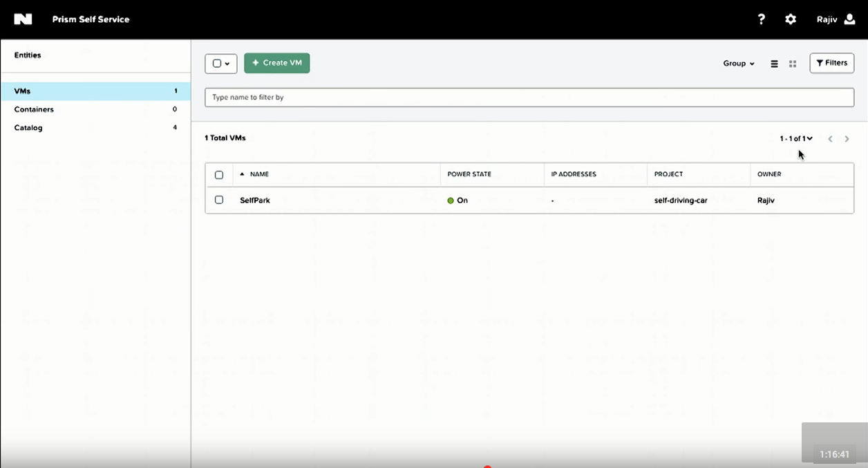Open the help question mark icon
The image size is (868, 468).
[x=762, y=19]
